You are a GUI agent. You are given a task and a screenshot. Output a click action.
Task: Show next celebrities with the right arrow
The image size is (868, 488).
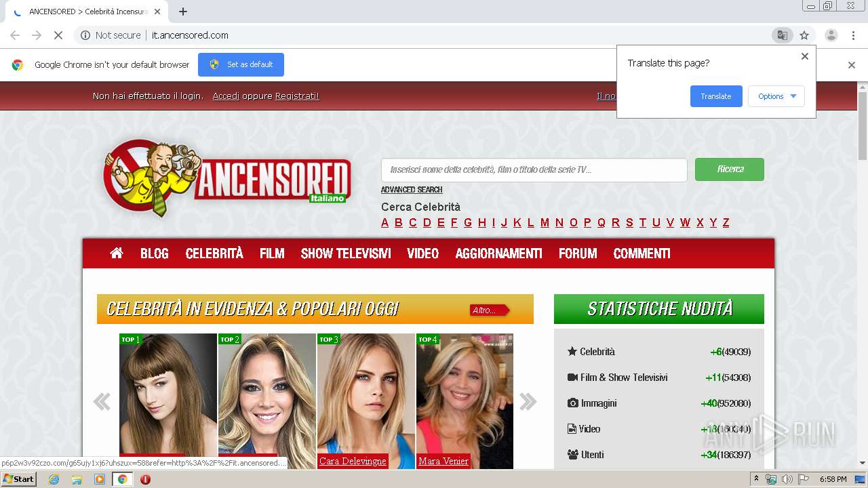pos(528,401)
